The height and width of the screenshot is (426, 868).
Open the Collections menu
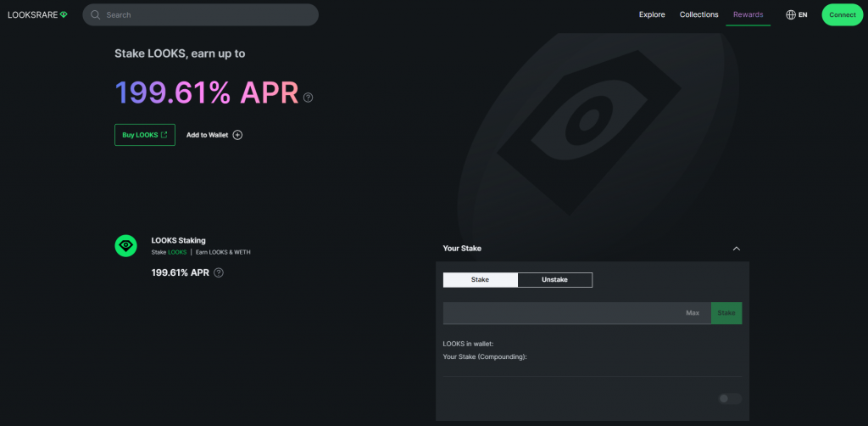tap(698, 15)
